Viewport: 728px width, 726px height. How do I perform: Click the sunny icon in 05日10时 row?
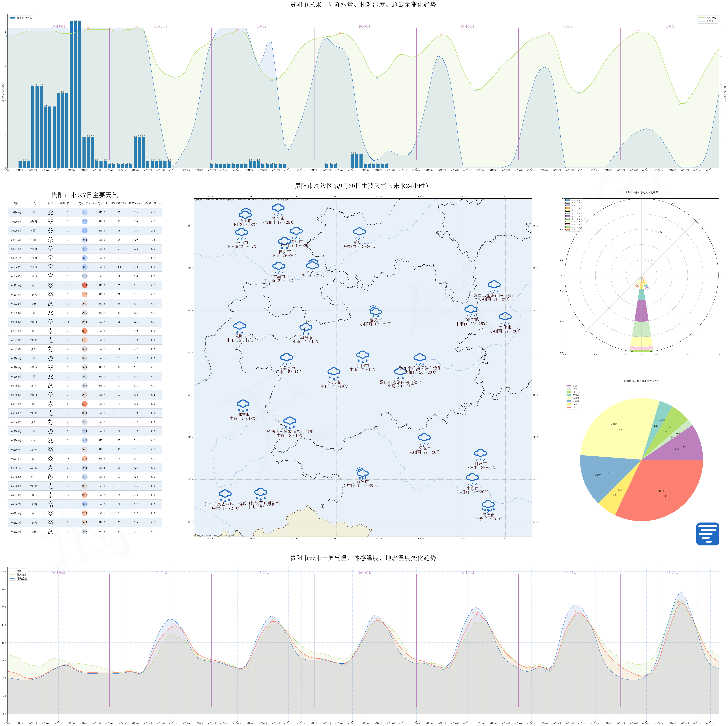tap(51, 495)
